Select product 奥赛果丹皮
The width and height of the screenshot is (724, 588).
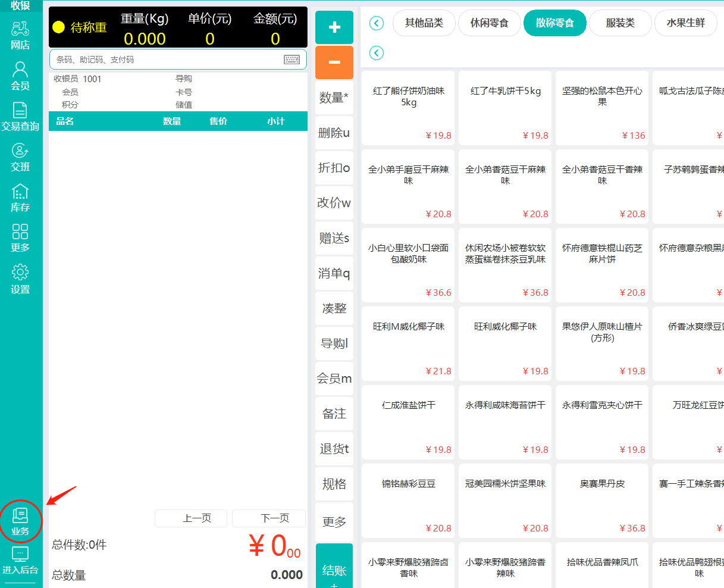pos(602,501)
